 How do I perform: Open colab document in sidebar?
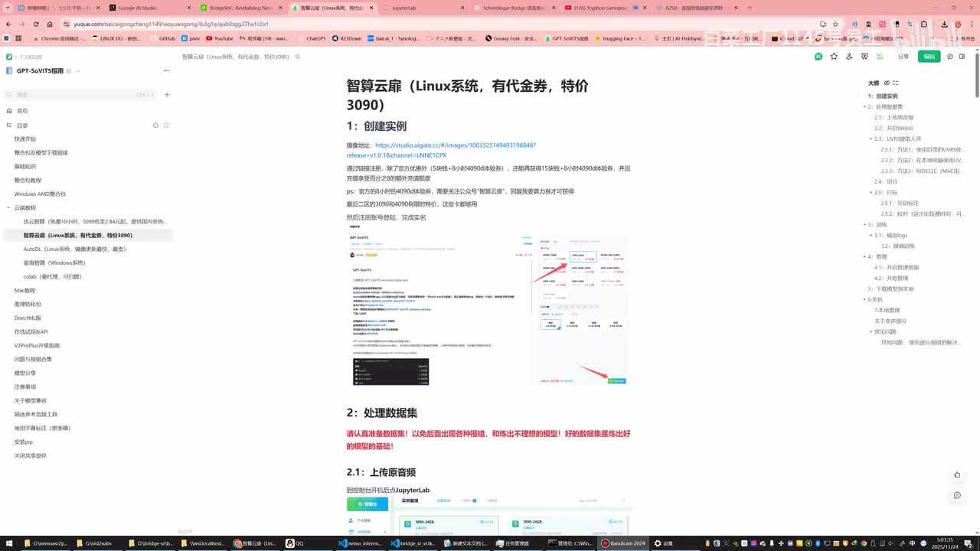pyautogui.click(x=52, y=277)
